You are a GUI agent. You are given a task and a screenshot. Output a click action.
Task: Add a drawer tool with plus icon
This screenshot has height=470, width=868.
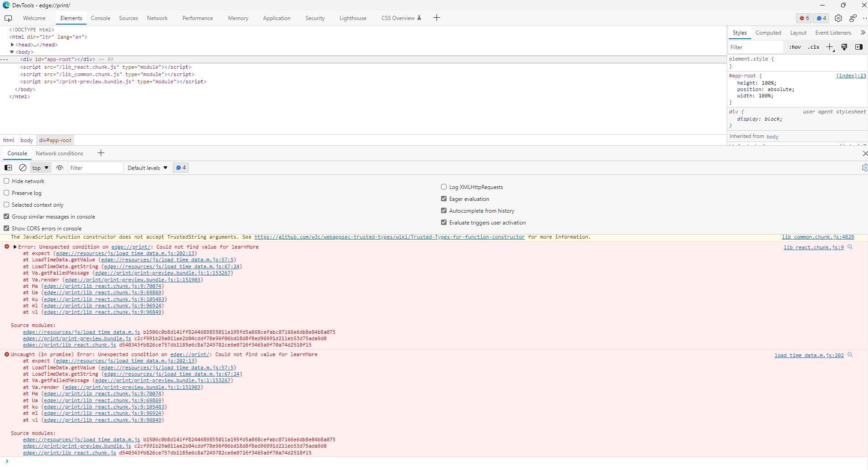click(x=101, y=153)
